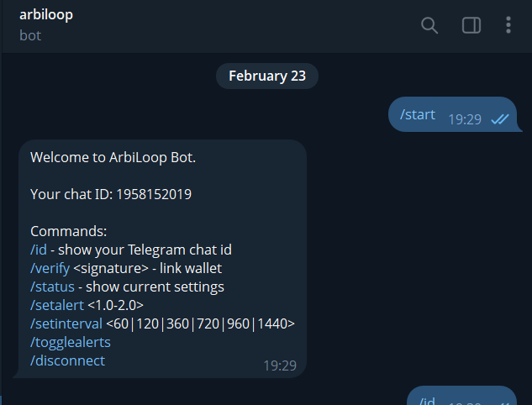Run the /togglealerts command link

(x=71, y=342)
